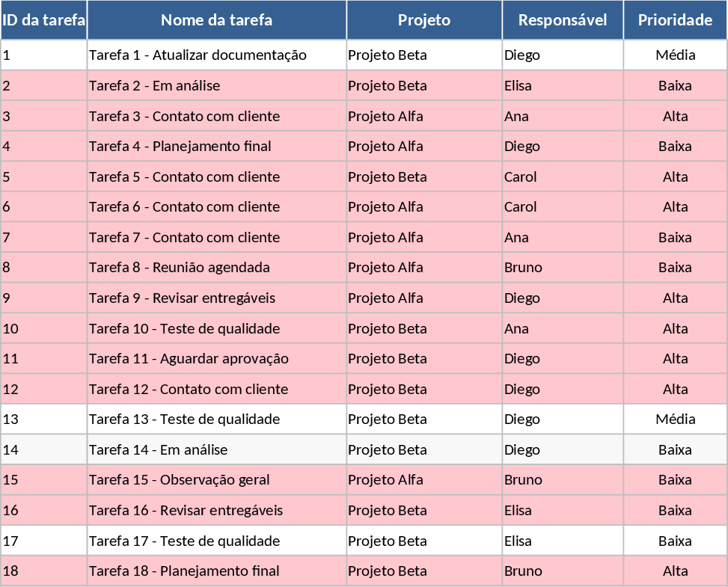Click the 'Projeto' column header
Viewport: 728px width, 587px height.
point(424,20)
